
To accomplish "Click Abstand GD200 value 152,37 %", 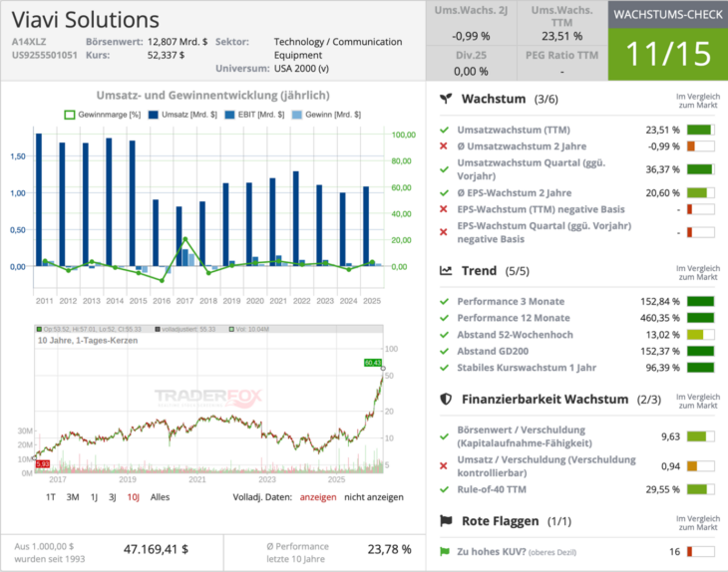I will click(660, 351).
